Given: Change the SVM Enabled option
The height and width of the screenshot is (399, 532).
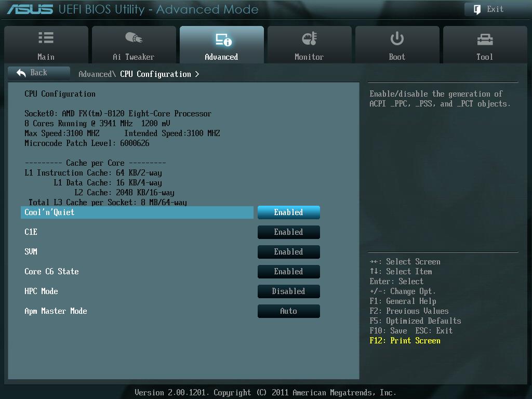Looking at the screenshot, I should click(x=289, y=252).
